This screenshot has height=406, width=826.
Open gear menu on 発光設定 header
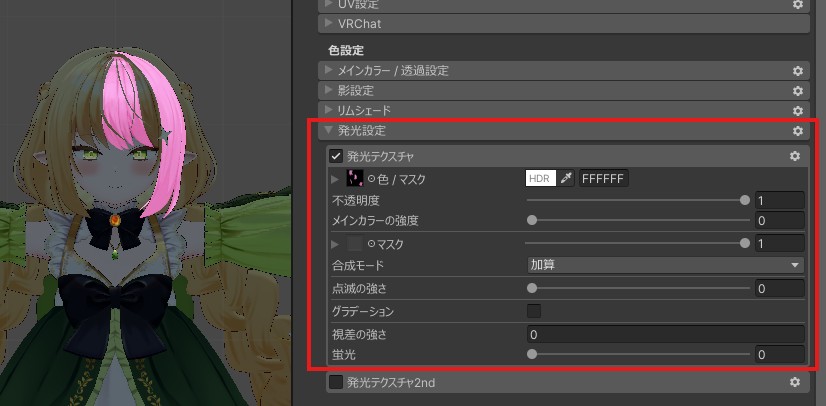click(798, 131)
